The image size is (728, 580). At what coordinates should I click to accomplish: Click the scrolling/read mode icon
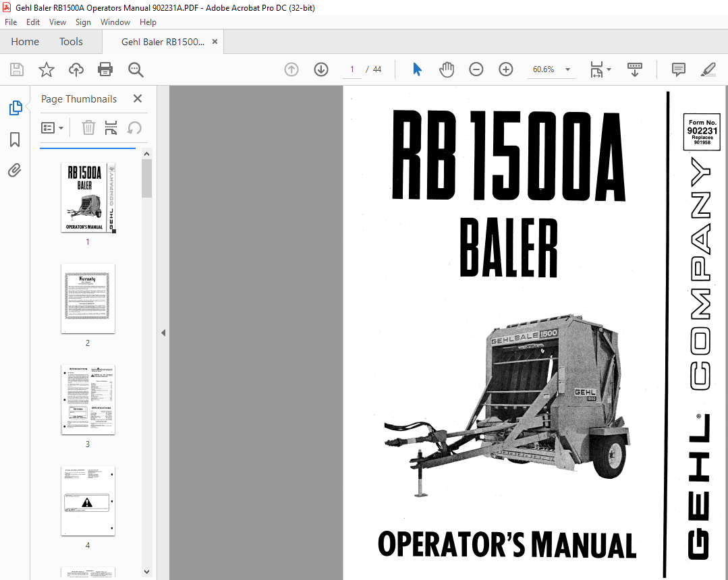(x=635, y=69)
